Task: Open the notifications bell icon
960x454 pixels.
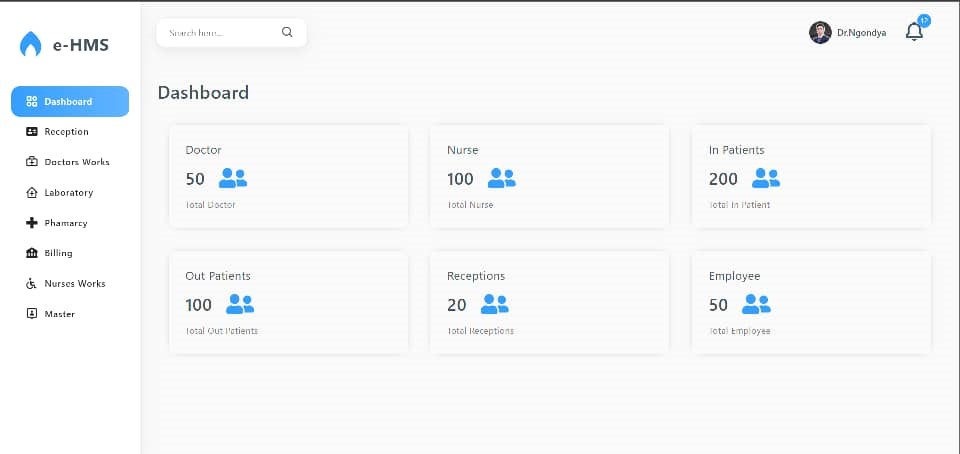Action: pos(914,32)
